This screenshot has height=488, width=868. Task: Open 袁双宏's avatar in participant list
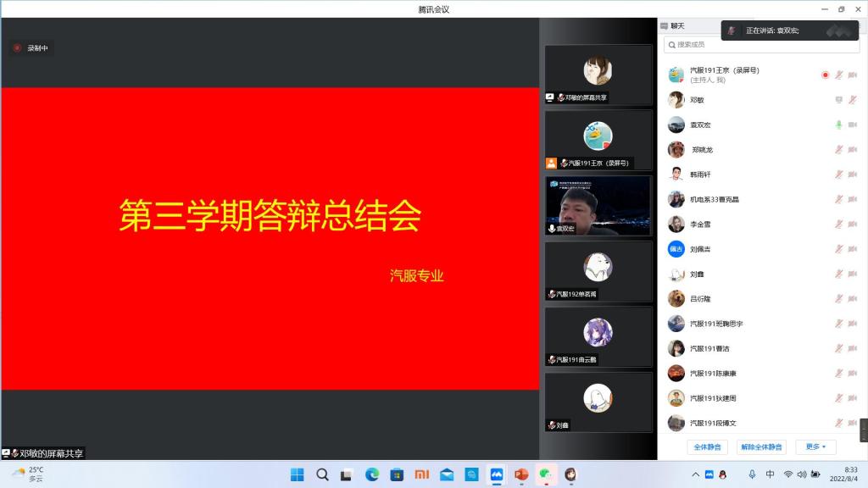[676, 125]
